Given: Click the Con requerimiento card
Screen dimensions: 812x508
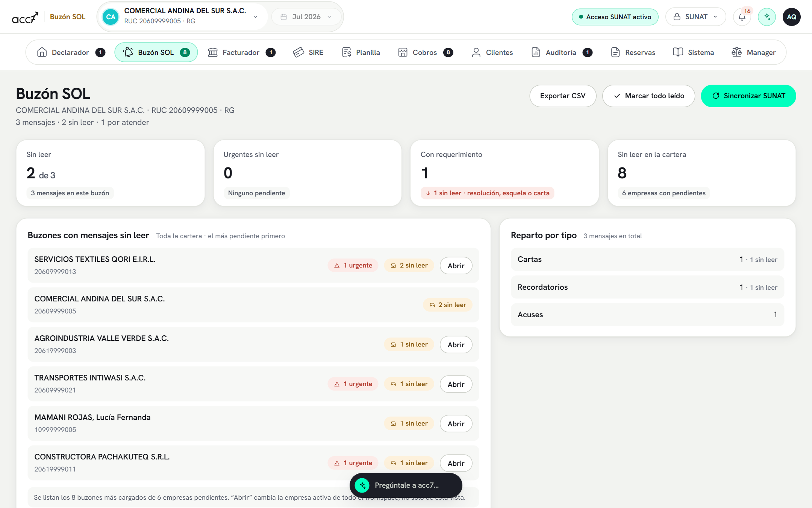Looking at the screenshot, I should 504,173.
